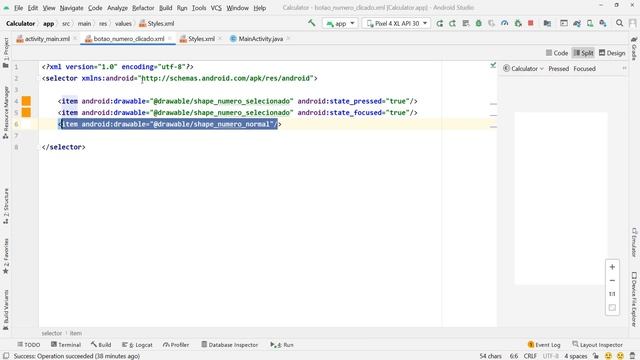Open the Profiler tool window
The image size is (640, 360).
pos(176,345)
